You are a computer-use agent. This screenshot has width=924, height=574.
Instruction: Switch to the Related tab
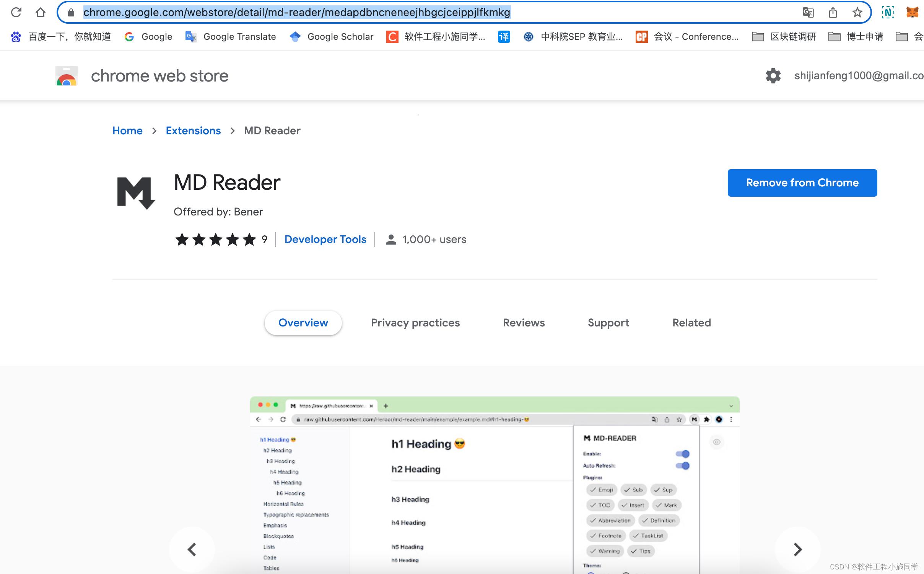[x=691, y=323]
